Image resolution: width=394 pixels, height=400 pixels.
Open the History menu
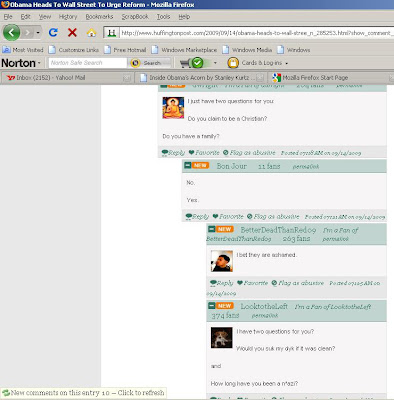point(68,17)
